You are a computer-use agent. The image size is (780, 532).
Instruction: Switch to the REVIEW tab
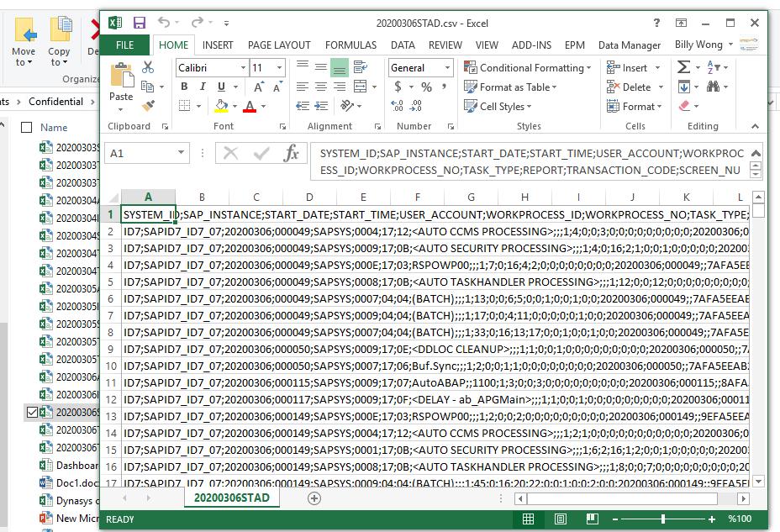pyautogui.click(x=445, y=45)
